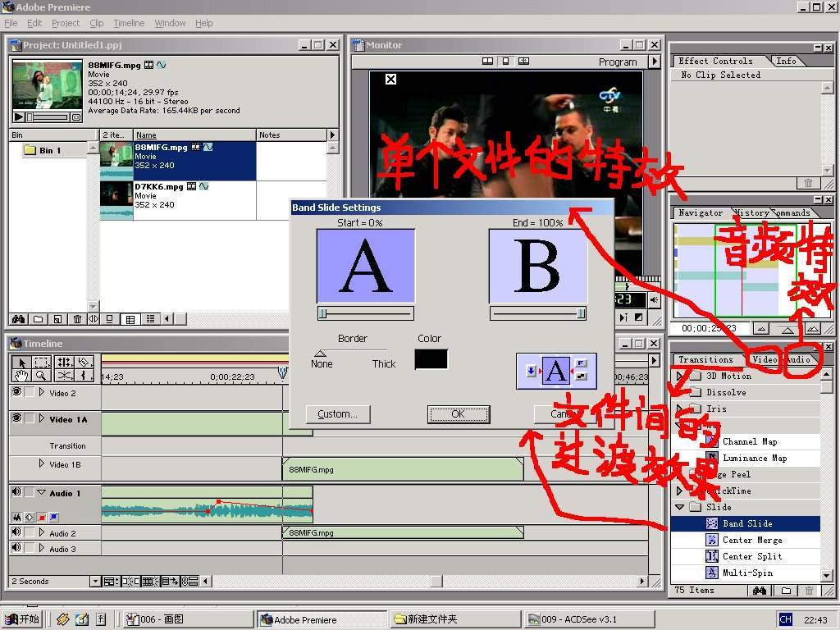Click the Custom... button
The image size is (840, 630).
tap(337, 414)
